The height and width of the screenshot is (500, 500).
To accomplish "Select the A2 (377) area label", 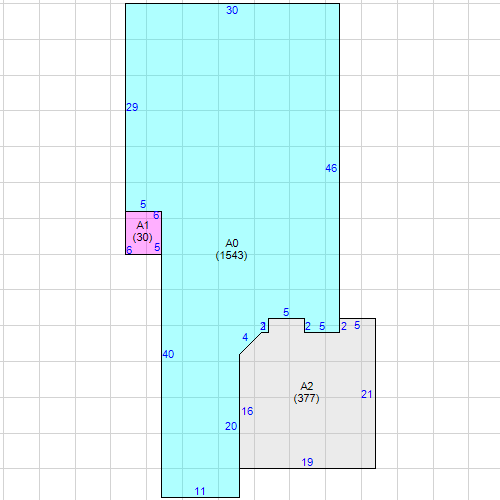I will 306,392.
